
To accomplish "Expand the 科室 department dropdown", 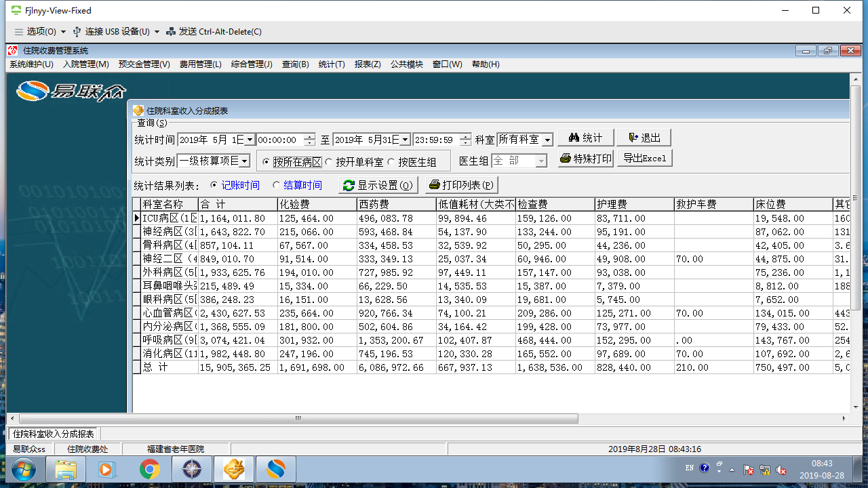I will (547, 140).
